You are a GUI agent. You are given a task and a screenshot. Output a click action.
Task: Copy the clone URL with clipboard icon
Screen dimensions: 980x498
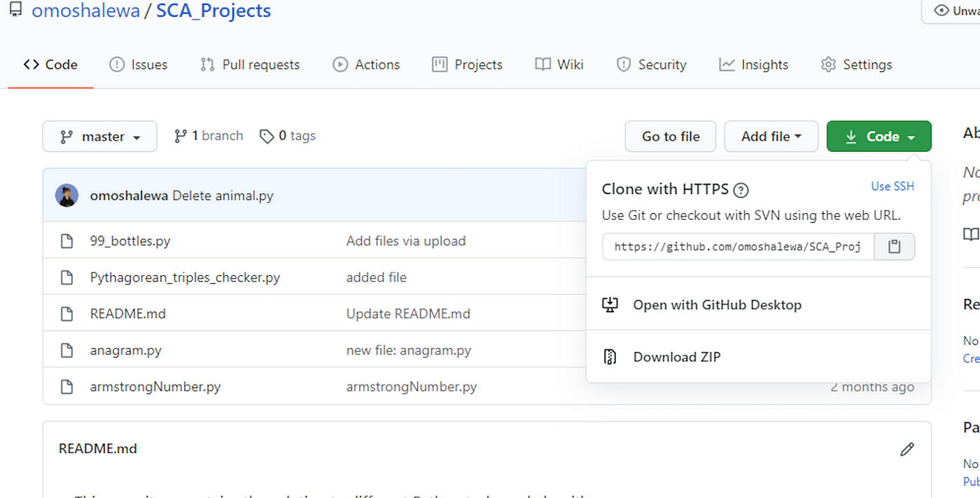(x=894, y=247)
